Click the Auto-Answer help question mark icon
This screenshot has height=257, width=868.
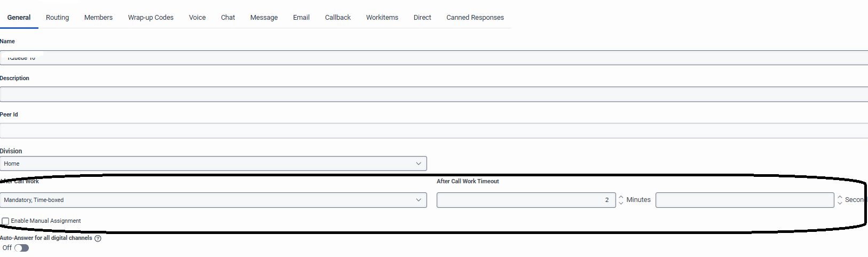point(98,238)
